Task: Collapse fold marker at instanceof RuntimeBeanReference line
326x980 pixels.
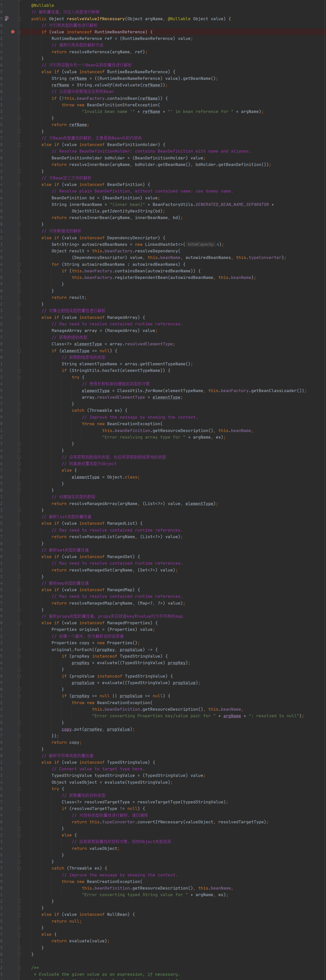Action: point(19,32)
